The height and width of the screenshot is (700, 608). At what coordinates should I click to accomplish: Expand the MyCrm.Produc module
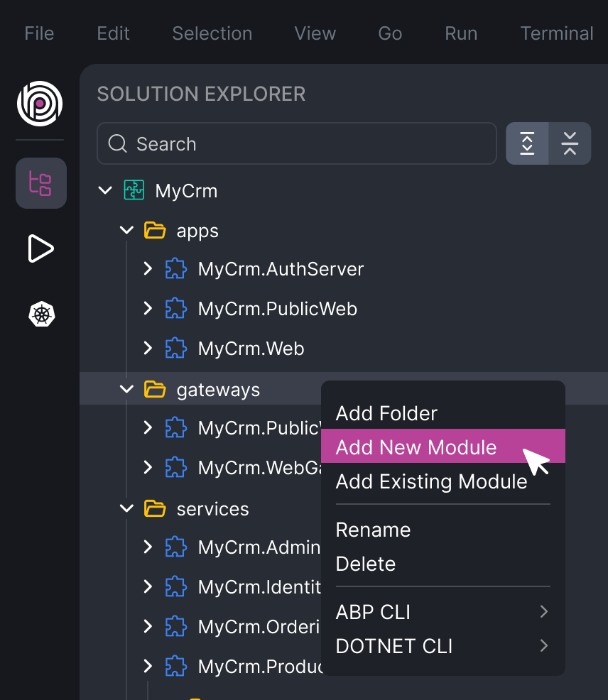(148, 666)
